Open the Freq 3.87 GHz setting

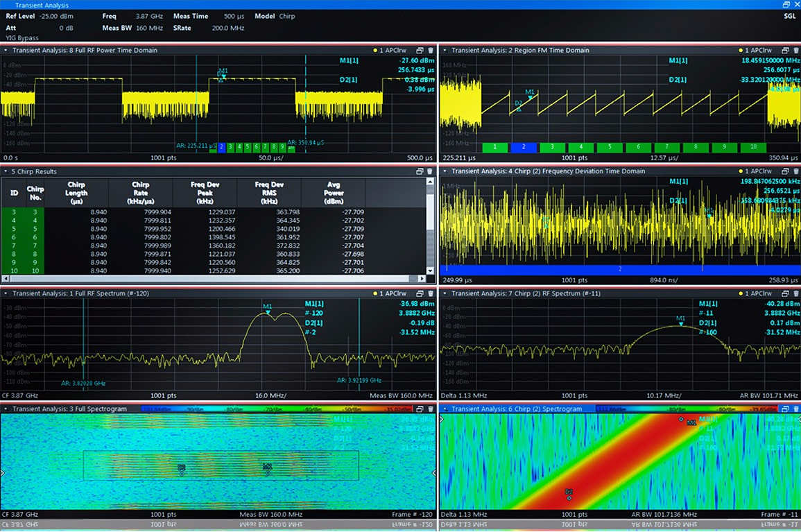[x=132, y=17]
